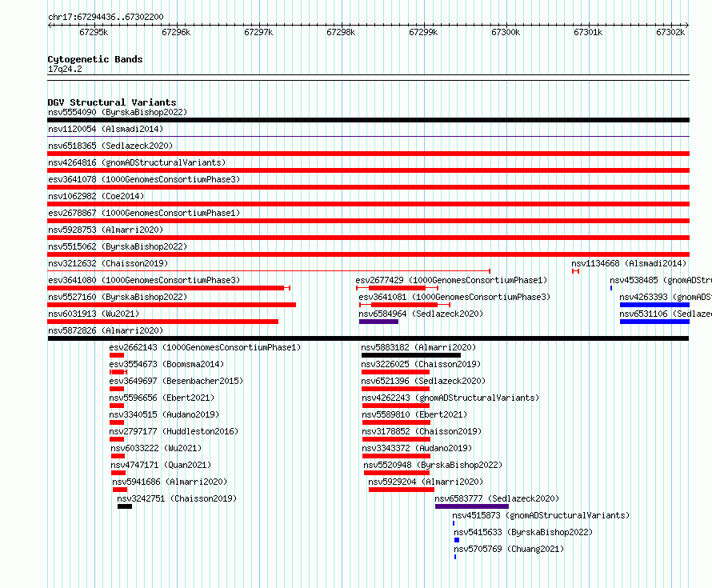Click the DGV Structural Variants track title
The image size is (712, 588).
[x=112, y=102]
